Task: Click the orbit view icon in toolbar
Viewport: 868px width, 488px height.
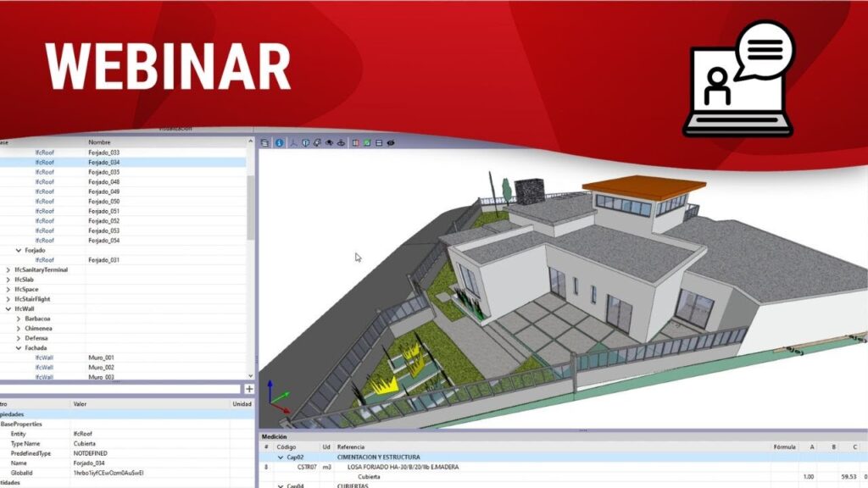Action: [341, 143]
